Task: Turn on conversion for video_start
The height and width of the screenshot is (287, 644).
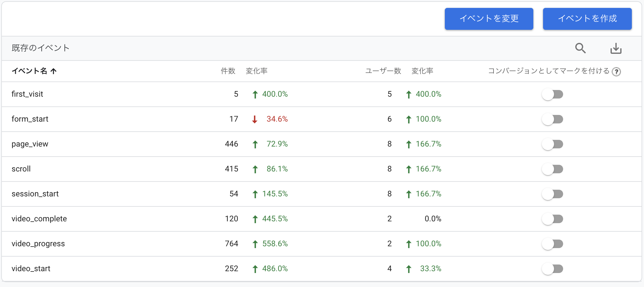Action: (552, 269)
